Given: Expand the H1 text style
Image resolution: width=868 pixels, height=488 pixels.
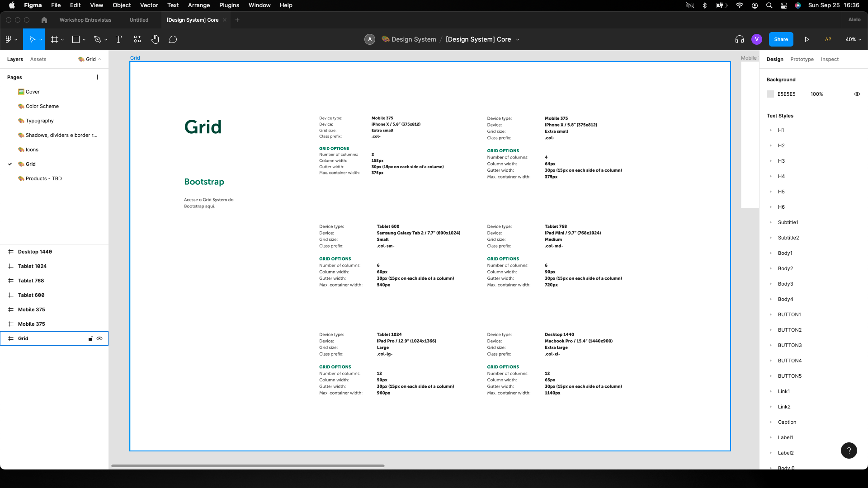Looking at the screenshot, I should [771, 130].
